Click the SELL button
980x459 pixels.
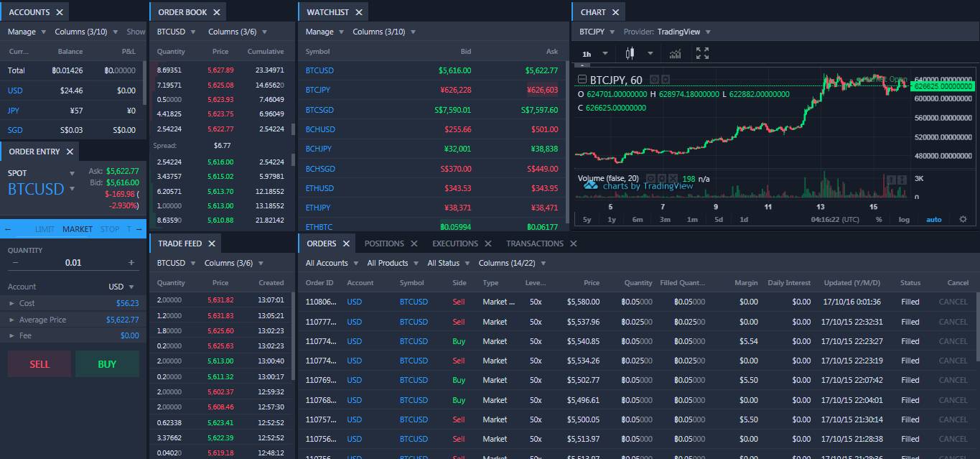tap(39, 364)
